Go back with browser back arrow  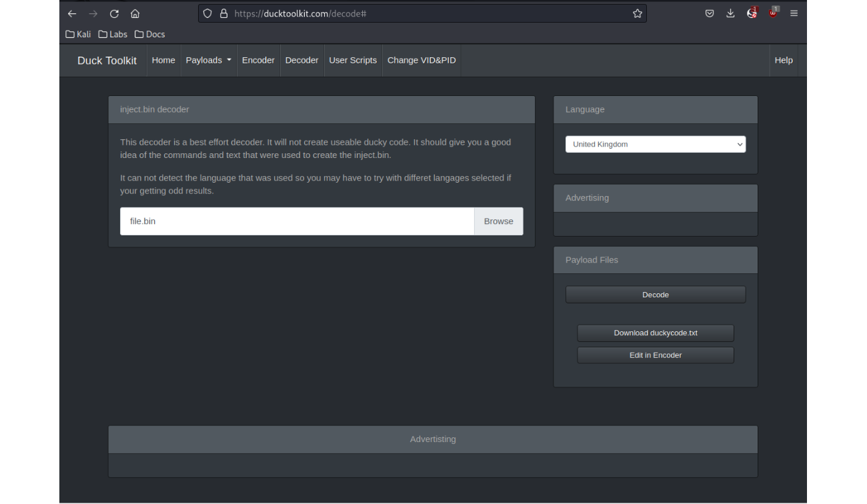point(72,13)
